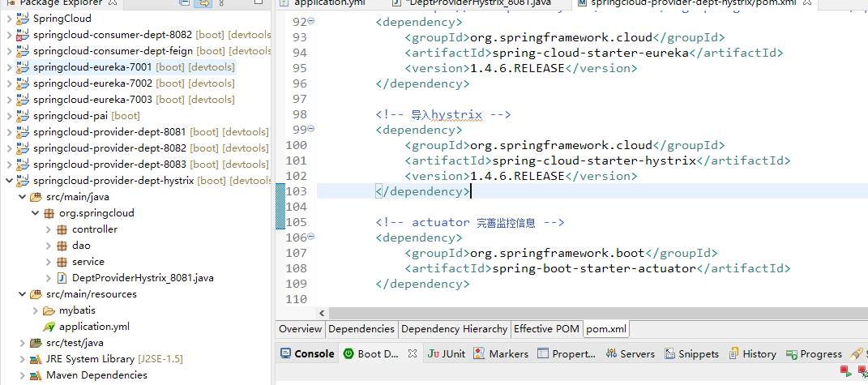Click editor horizontal scrollbar left arrow
This screenshot has height=385, width=868.
click(322, 314)
